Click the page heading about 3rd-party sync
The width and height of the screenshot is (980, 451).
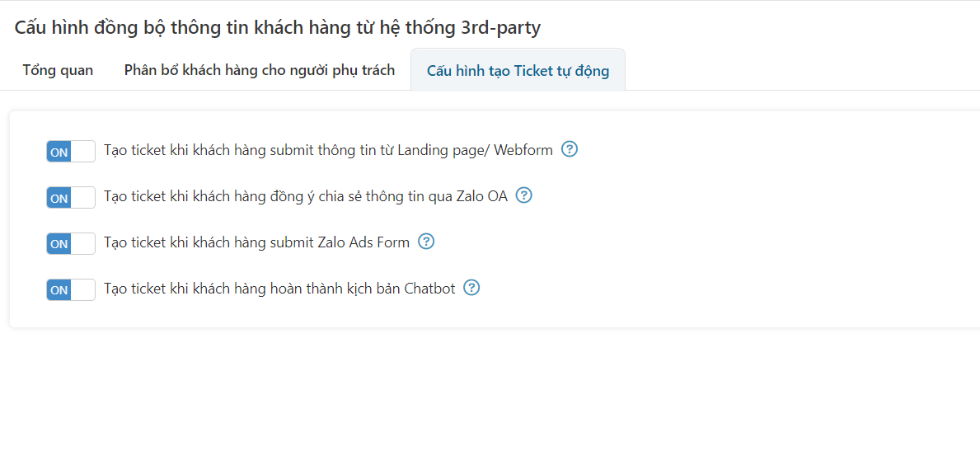coord(278,27)
